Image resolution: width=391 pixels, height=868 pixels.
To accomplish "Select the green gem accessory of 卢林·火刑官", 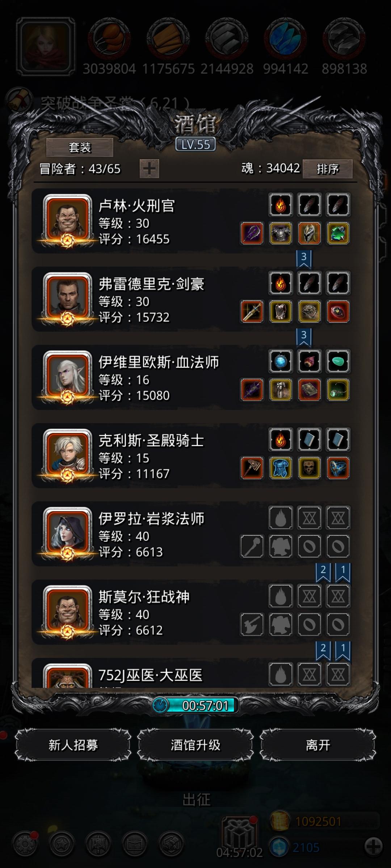I will (338, 233).
